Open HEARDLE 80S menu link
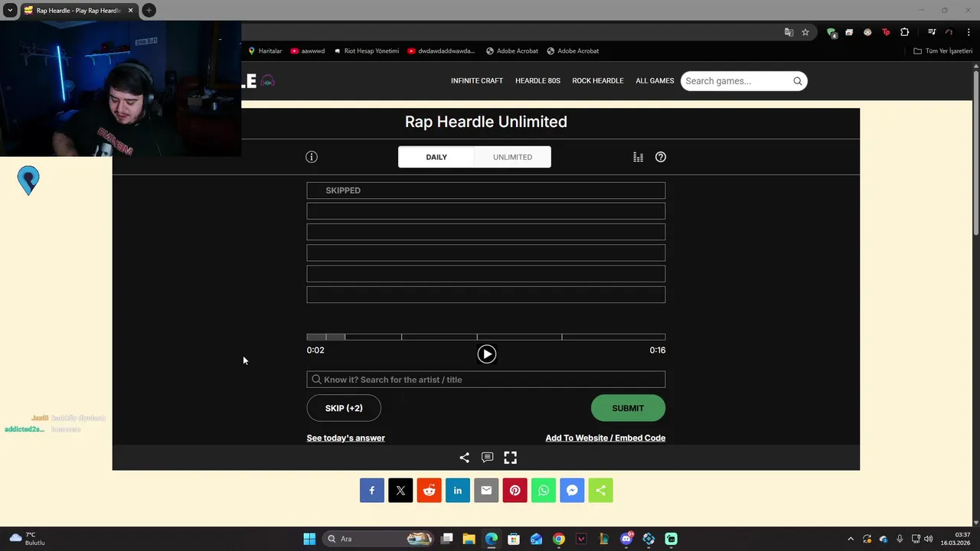980x551 pixels. pos(537,81)
